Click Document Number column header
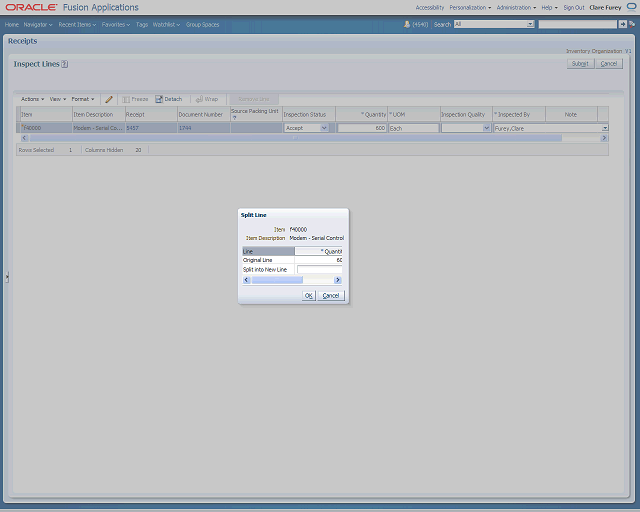Image resolution: width=640 pixels, height=512 pixels. point(204,115)
